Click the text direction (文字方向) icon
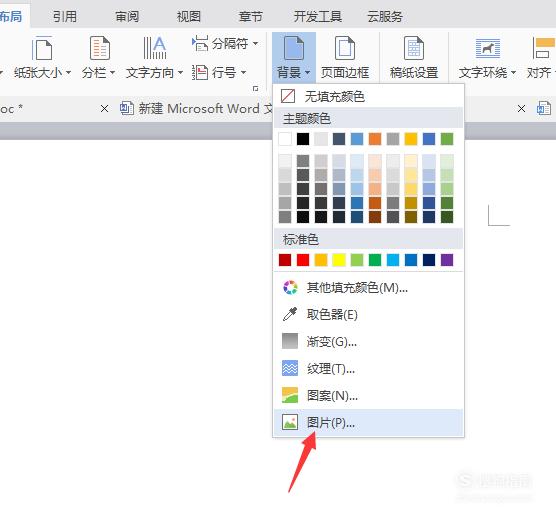Image resolution: width=556 pixels, height=527 pixels. (155, 48)
